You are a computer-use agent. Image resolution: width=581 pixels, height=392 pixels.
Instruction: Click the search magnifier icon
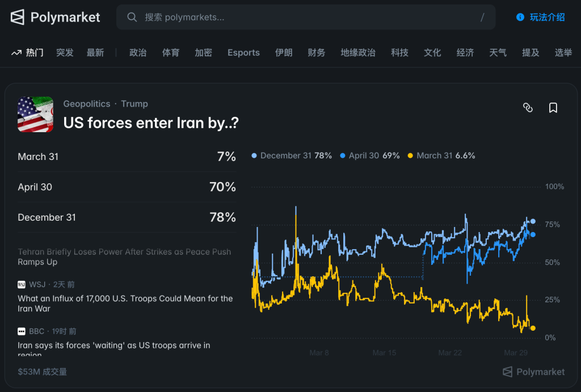tap(132, 18)
